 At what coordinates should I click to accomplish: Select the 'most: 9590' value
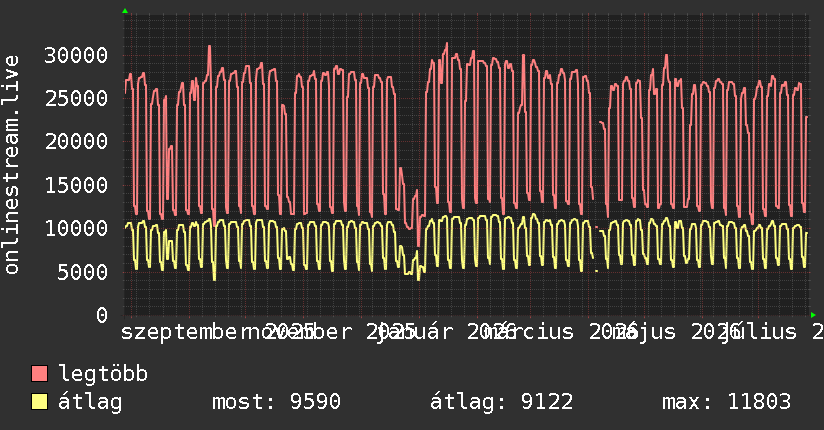click(276, 402)
